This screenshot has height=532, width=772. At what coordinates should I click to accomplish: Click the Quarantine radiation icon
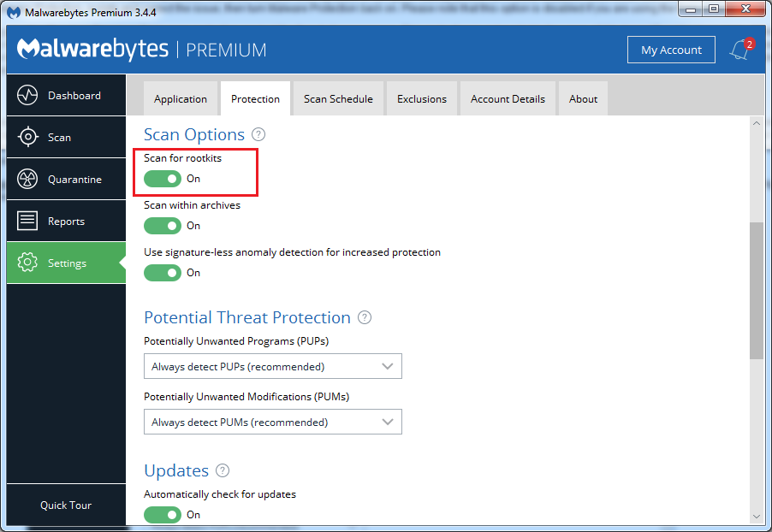coord(27,180)
